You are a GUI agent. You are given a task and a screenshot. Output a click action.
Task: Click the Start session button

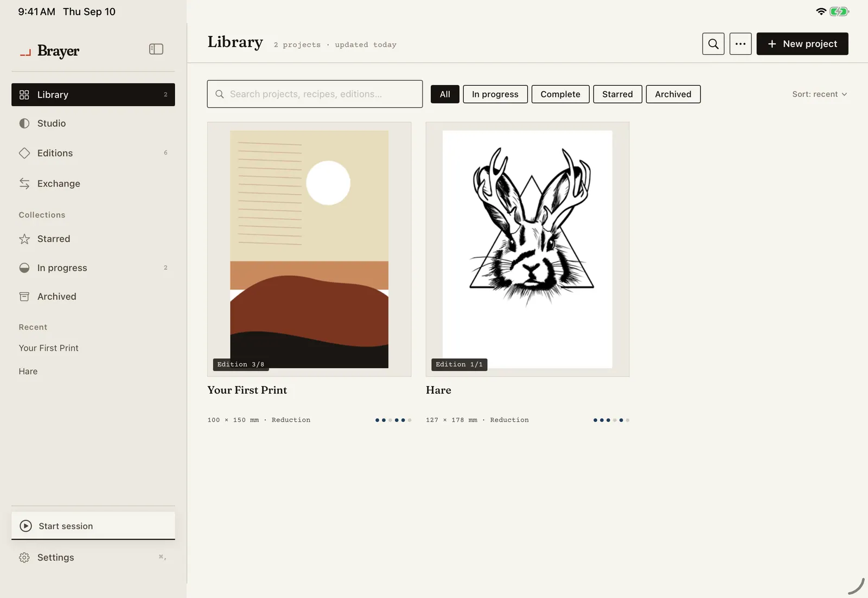pyautogui.click(x=93, y=526)
